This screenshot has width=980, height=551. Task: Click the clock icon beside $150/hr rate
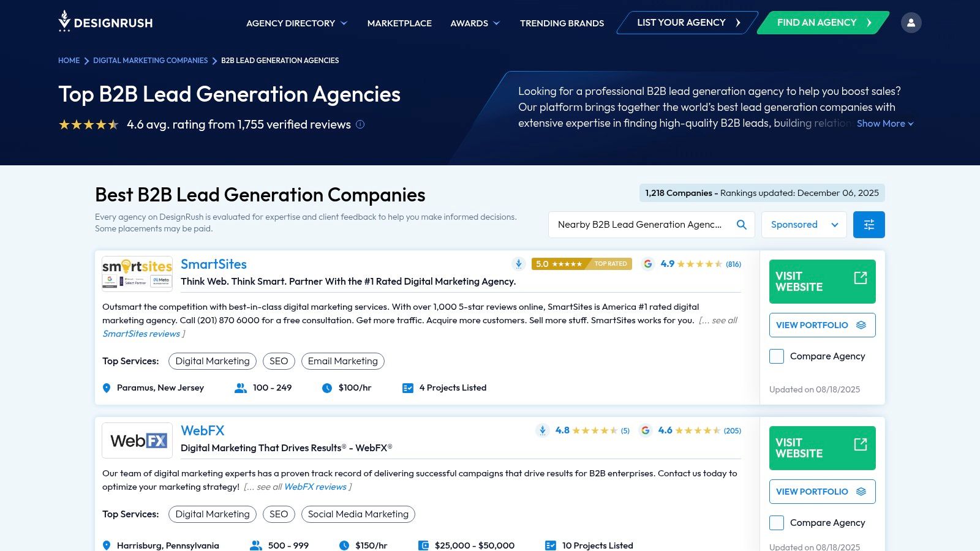pyautogui.click(x=344, y=545)
